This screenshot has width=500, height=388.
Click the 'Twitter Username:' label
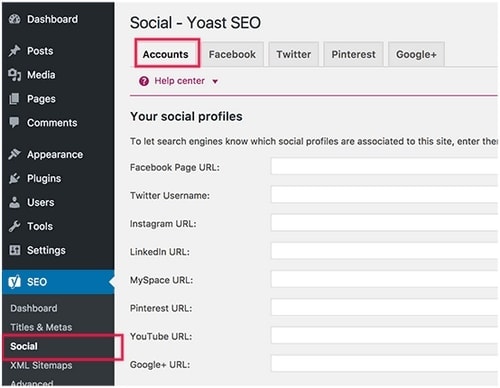click(x=170, y=195)
